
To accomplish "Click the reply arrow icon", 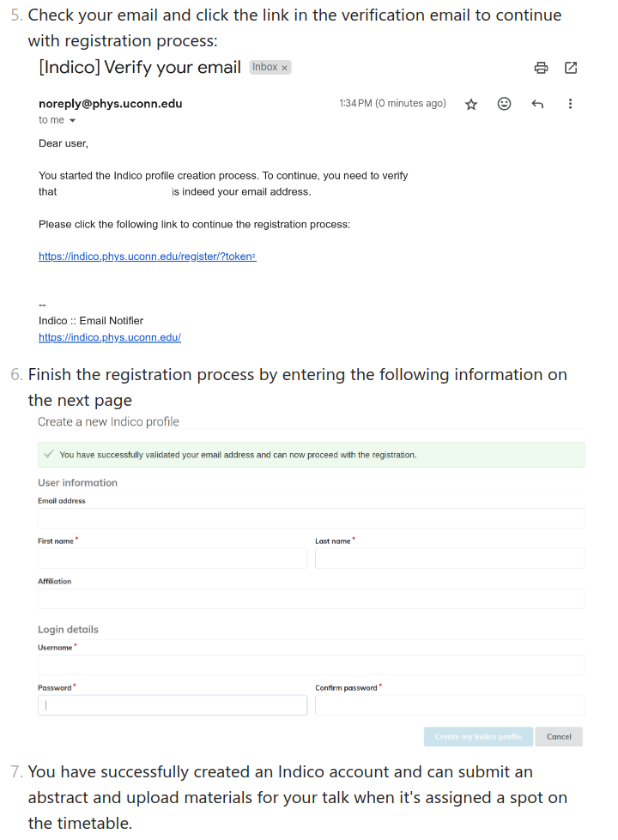I will pyautogui.click(x=537, y=104).
